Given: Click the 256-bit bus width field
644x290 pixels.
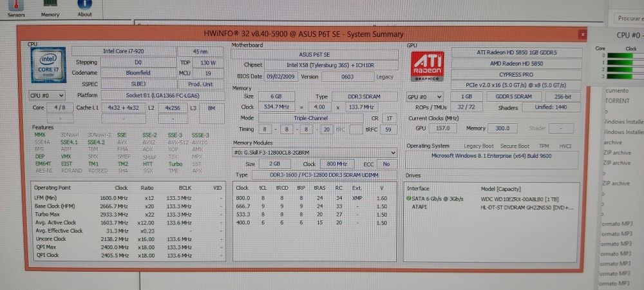Looking at the screenshot, I should (563, 97).
